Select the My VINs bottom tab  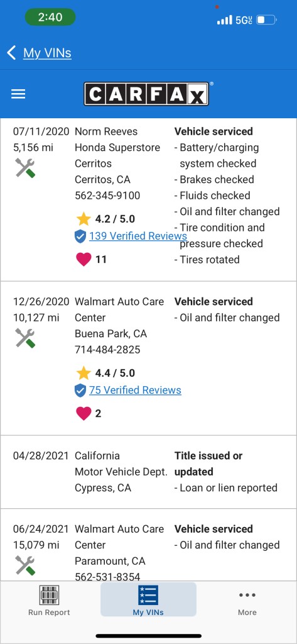(148, 601)
